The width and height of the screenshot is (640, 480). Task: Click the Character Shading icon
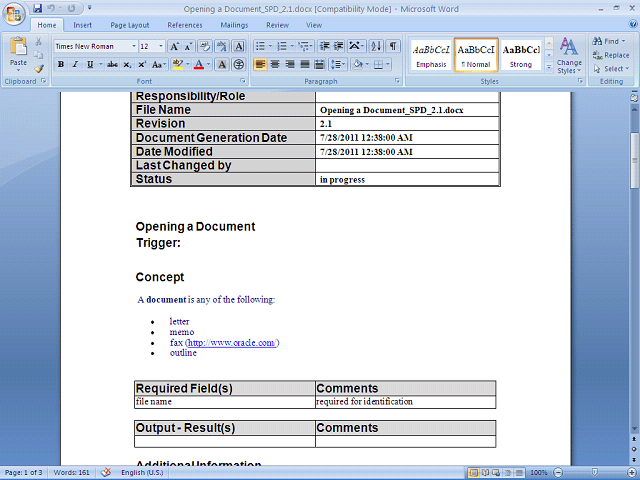pyautogui.click(x=222, y=64)
